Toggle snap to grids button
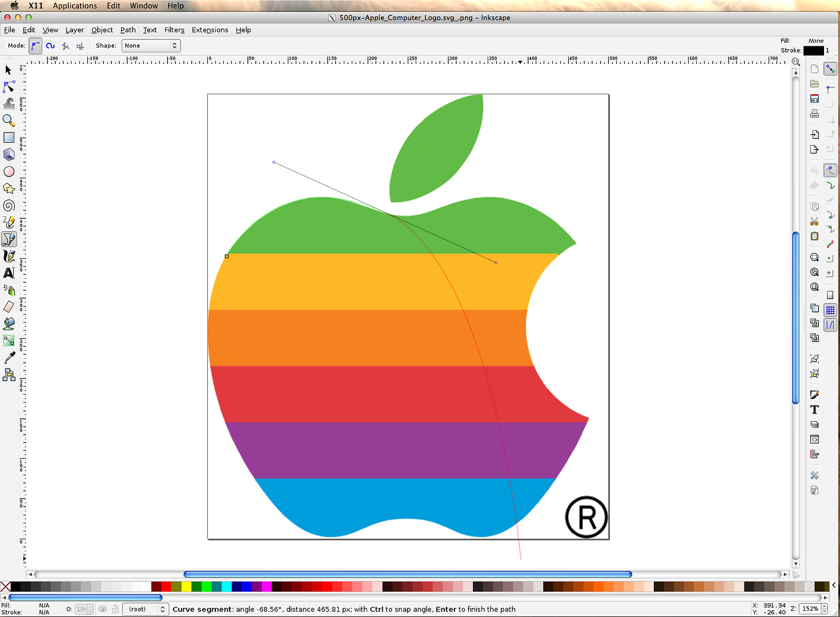This screenshot has width=840, height=617. click(x=830, y=310)
